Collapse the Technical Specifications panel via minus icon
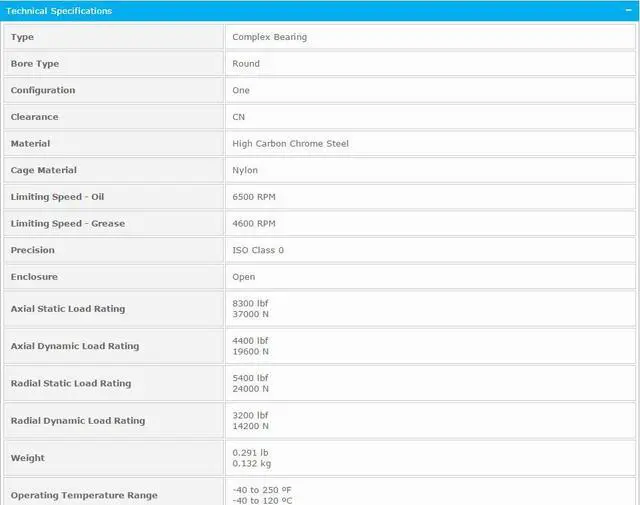640x505 pixels. tap(627, 11)
